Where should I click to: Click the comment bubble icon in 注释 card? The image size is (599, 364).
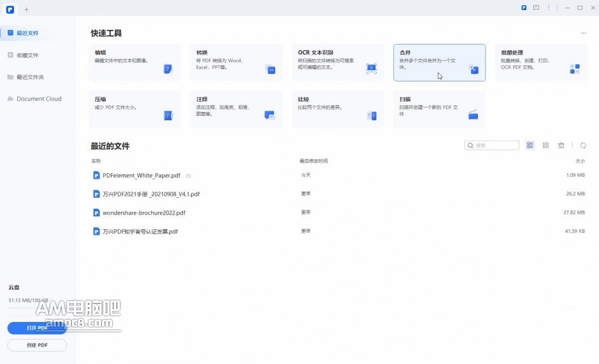[270, 115]
